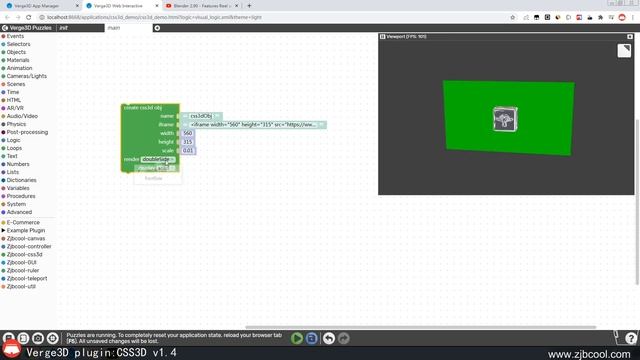
Task: Select the create css3d obj block header
Action: (x=143, y=108)
